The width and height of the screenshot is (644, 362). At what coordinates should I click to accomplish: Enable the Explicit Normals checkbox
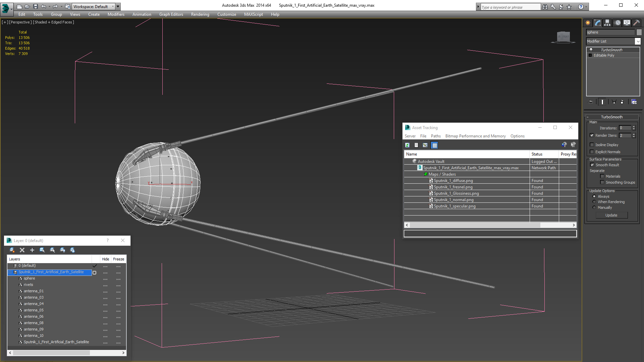click(592, 152)
